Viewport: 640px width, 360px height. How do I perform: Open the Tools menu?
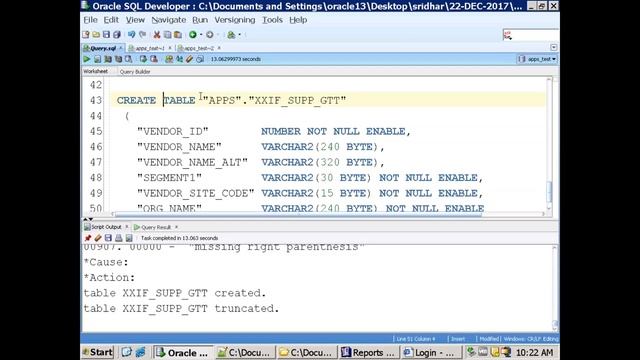click(272, 20)
